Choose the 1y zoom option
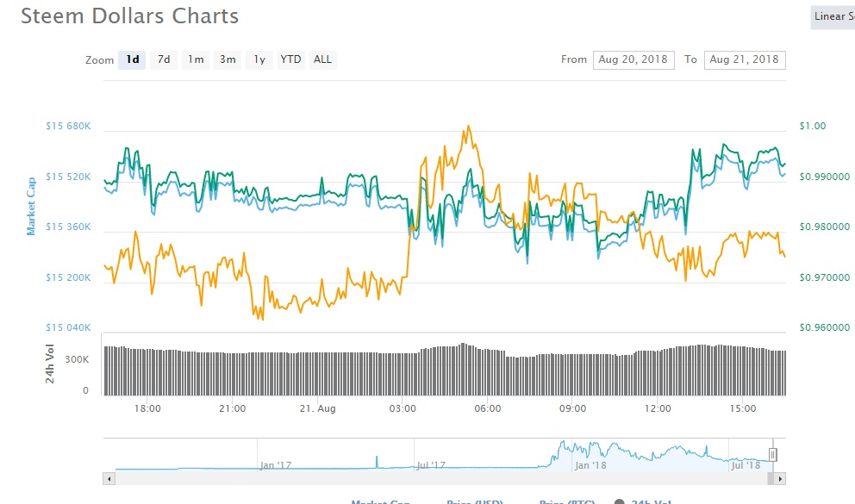855x504 pixels. pyautogui.click(x=259, y=59)
